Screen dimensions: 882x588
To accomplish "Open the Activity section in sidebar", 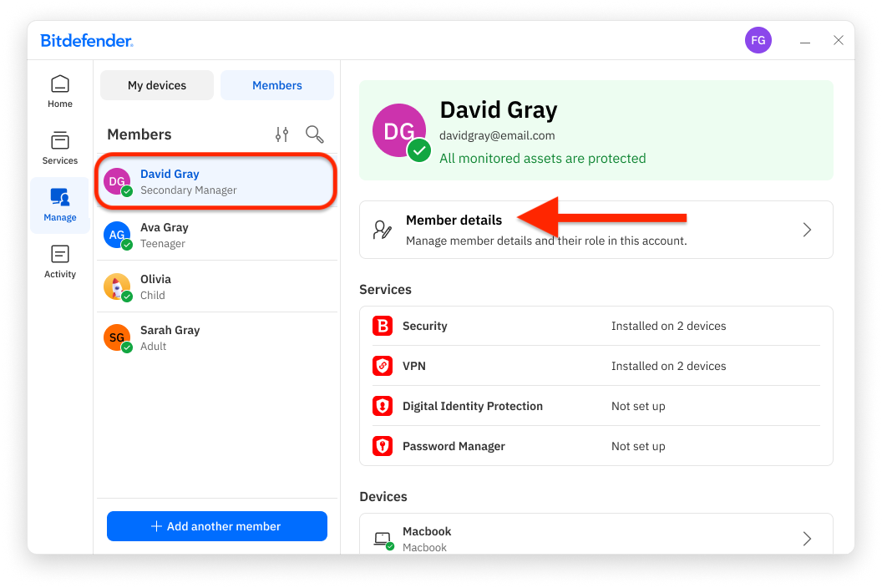I will [59, 261].
